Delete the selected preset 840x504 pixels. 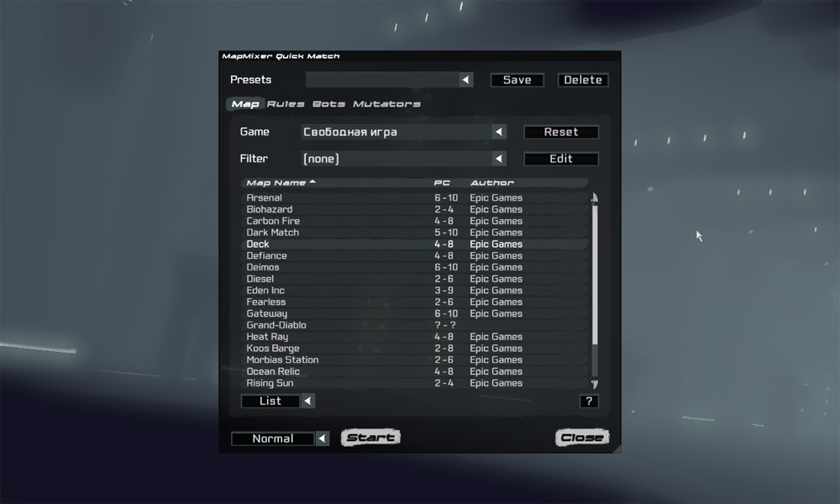tap(583, 80)
